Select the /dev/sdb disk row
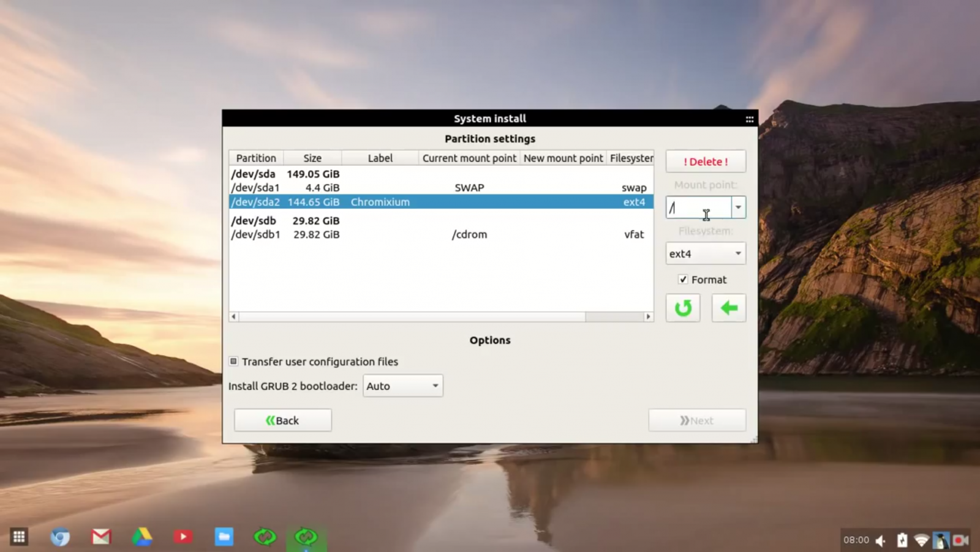 441,220
